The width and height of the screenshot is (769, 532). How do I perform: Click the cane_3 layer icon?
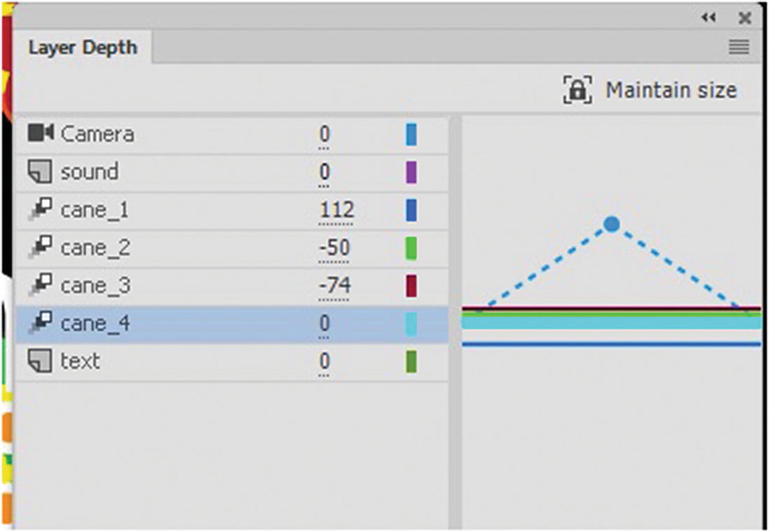(41, 285)
